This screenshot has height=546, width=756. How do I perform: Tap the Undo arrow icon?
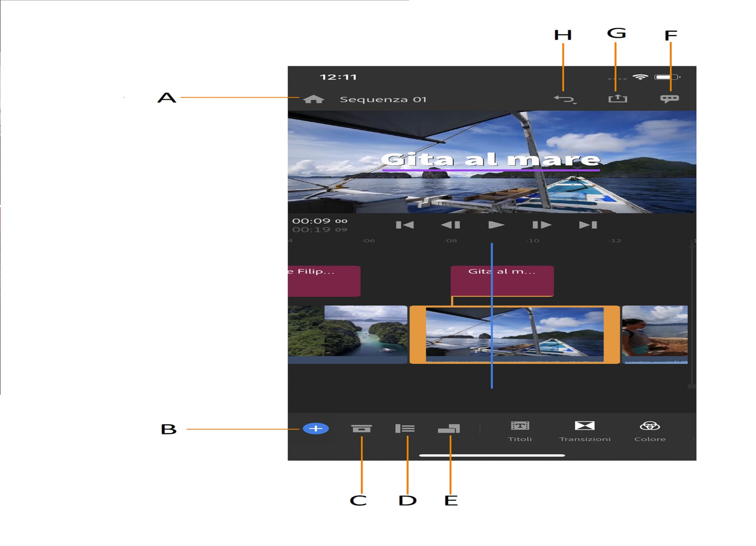click(x=563, y=98)
